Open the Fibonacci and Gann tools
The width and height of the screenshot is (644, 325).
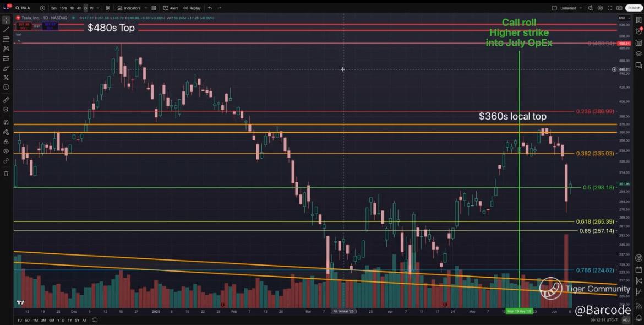[6, 39]
